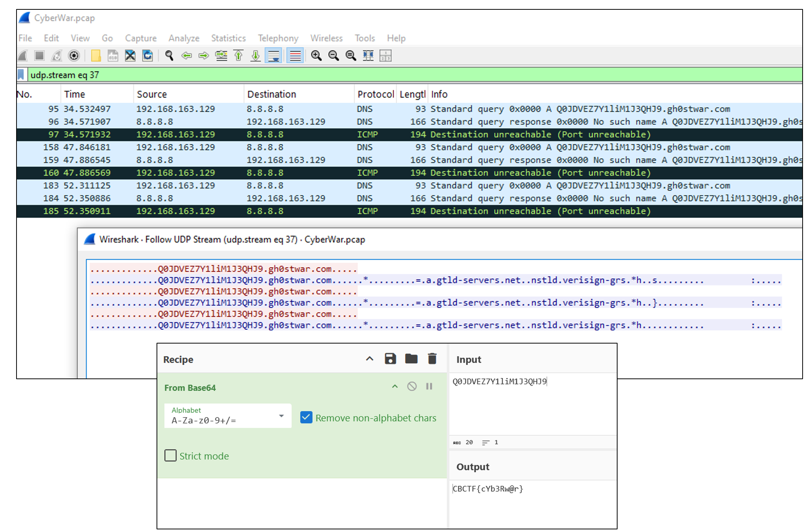Jump to last packet icon
The height and width of the screenshot is (532, 809).
[256, 56]
